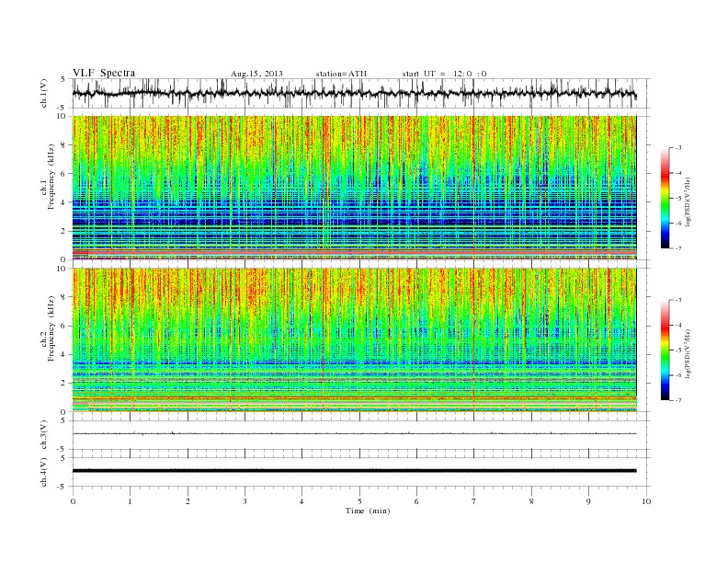Screen dimensions: 728x563
Task: Click the '4' tick on time axis
Action: pos(301,501)
